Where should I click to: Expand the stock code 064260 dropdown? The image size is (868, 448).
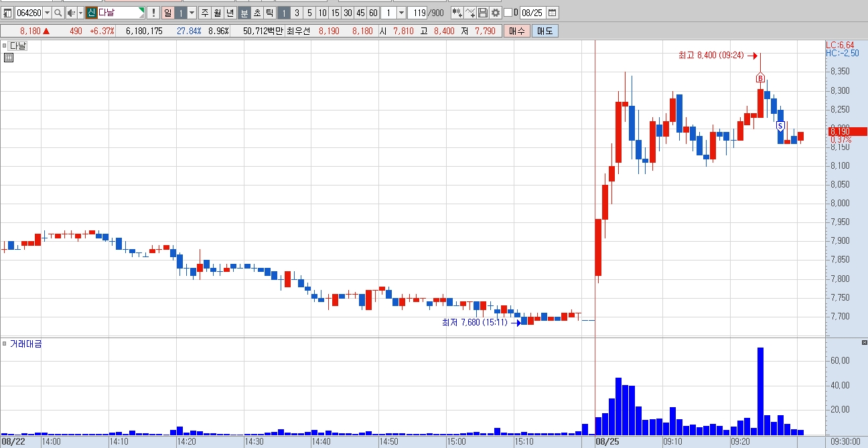(47, 13)
